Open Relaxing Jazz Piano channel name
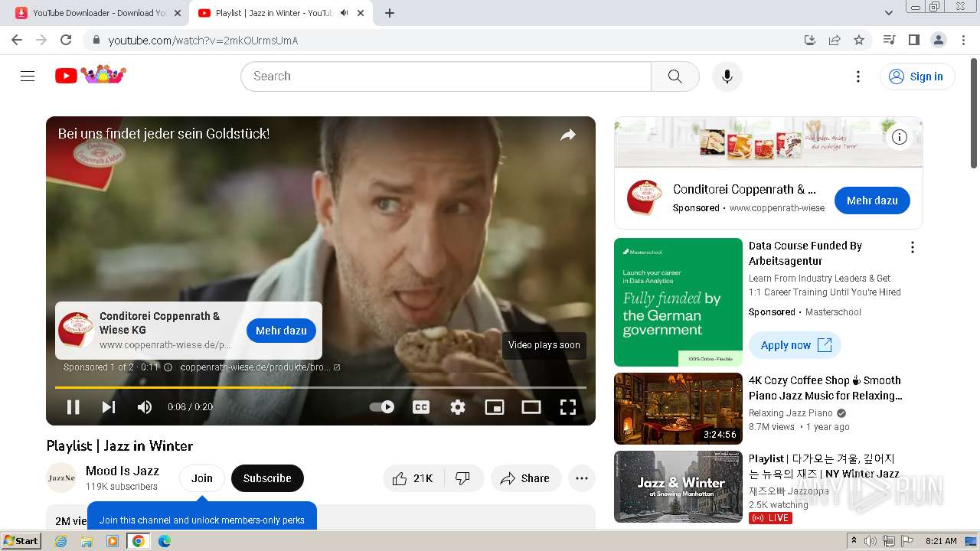The width and height of the screenshot is (980, 551). (790, 413)
